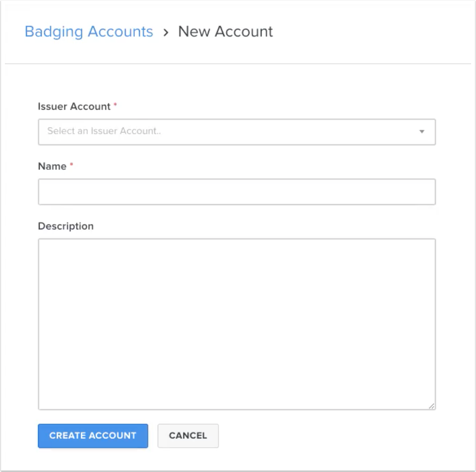Click the dropdown caret on Issuer Account

tap(421, 132)
